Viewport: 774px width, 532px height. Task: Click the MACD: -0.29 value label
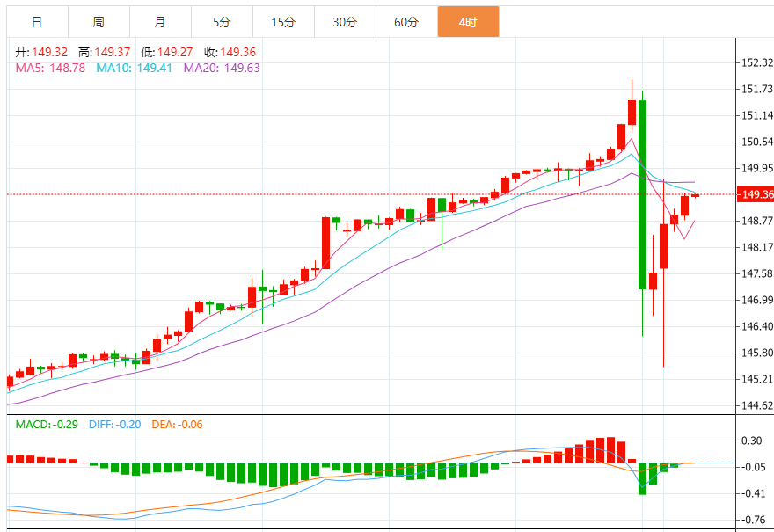47,425
